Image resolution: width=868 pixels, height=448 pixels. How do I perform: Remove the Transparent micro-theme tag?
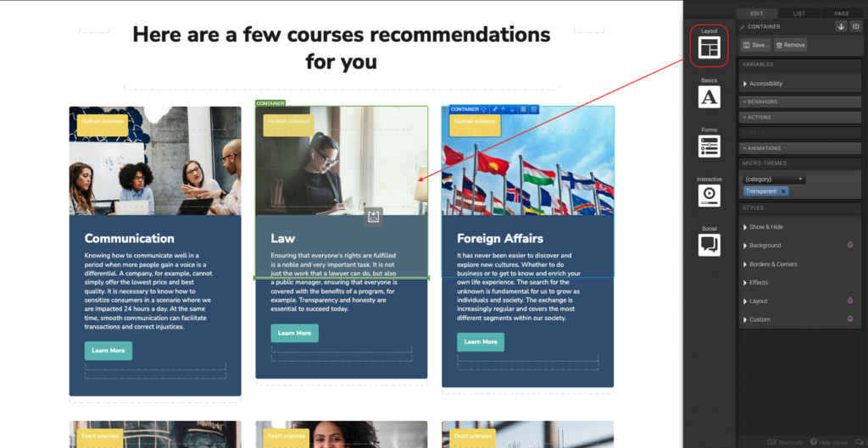click(x=783, y=191)
